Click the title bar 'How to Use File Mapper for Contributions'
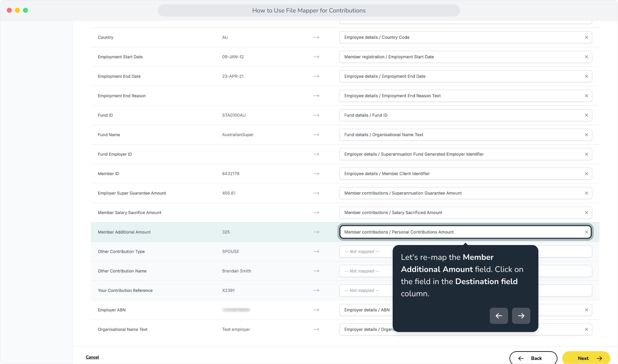Viewport: 618px width, 364px height. (309, 10)
